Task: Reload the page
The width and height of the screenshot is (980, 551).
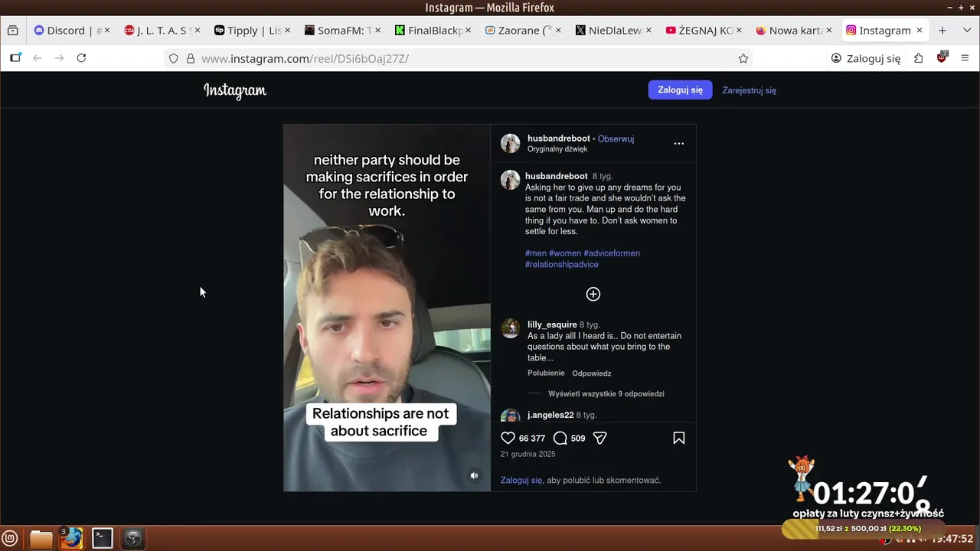Action: 81,58
